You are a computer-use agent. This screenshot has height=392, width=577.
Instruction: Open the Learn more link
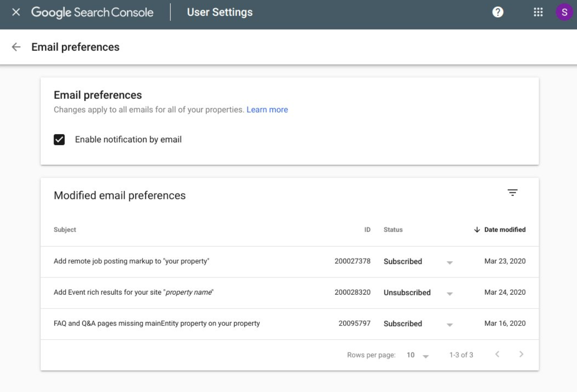tap(267, 110)
